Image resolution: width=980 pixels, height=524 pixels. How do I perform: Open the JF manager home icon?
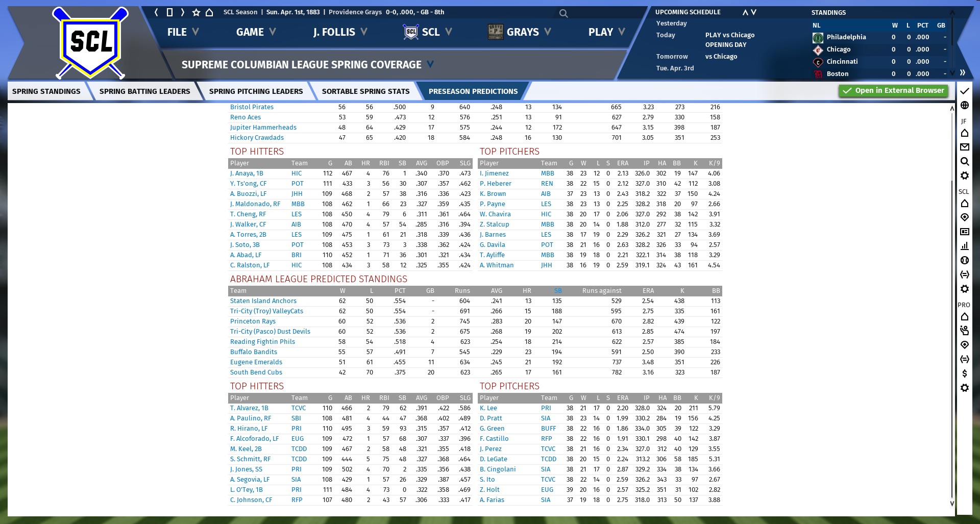(x=964, y=133)
